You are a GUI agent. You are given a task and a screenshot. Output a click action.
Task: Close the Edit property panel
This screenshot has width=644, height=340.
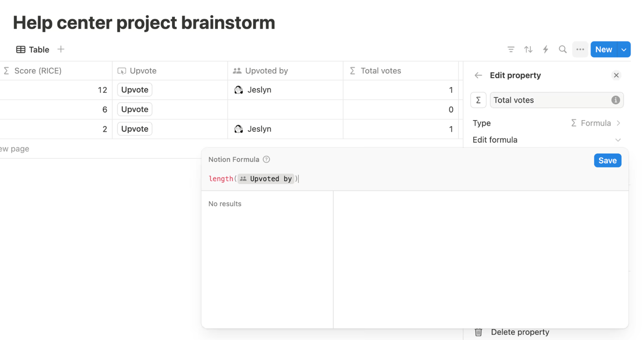coord(616,75)
